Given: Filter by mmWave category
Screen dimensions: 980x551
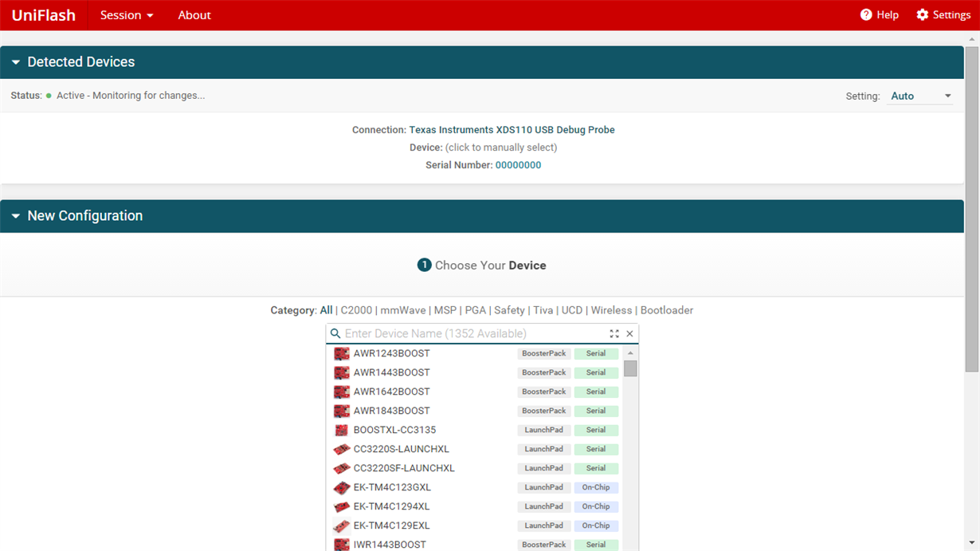Looking at the screenshot, I should (402, 310).
